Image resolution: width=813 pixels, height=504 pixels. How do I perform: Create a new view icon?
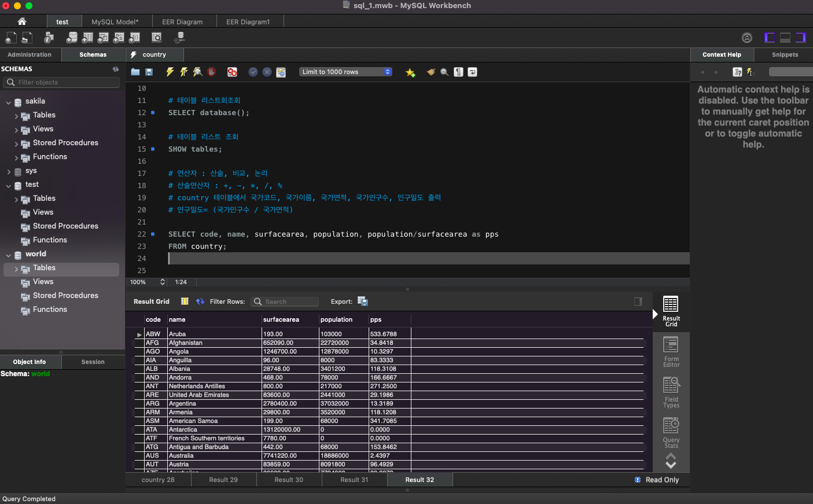click(103, 38)
